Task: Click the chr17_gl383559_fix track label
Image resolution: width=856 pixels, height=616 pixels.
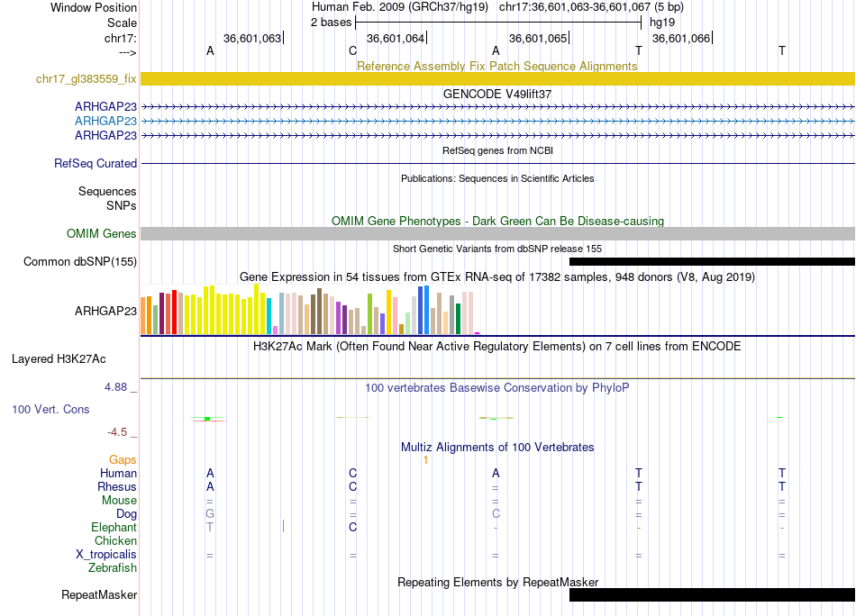Action: coord(86,79)
